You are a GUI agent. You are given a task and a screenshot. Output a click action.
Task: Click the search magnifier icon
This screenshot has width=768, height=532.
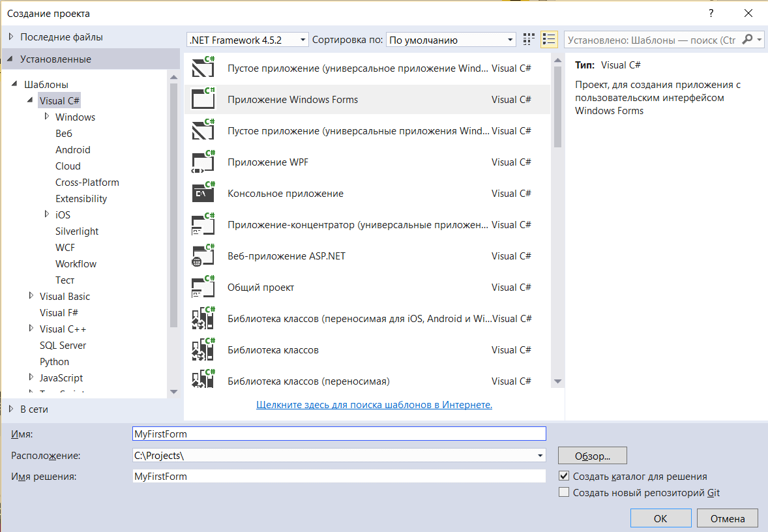click(x=747, y=39)
